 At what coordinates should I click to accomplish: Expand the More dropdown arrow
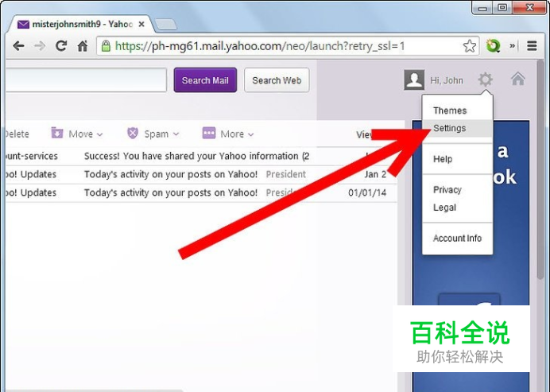(x=250, y=134)
